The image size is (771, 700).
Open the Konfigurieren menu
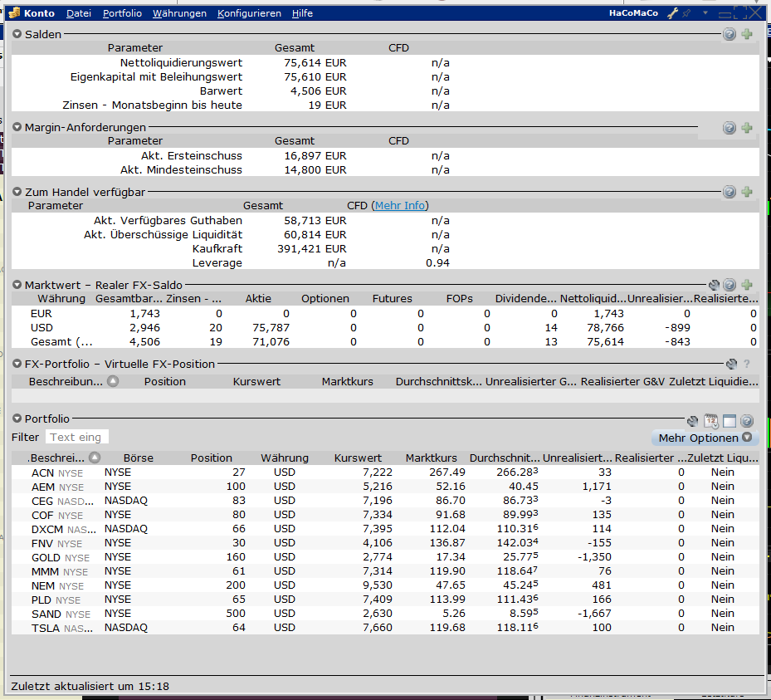pyautogui.click(x=249, y=13)
